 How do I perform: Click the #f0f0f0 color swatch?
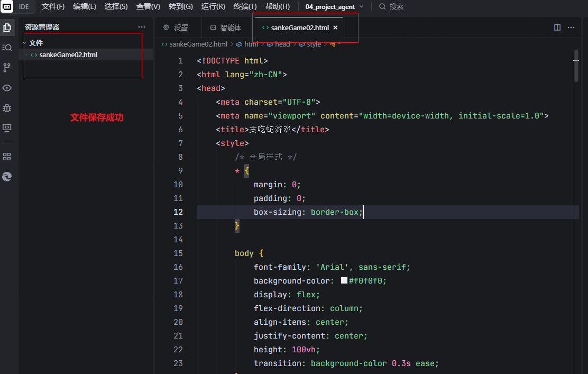click(x=344, y=280)
